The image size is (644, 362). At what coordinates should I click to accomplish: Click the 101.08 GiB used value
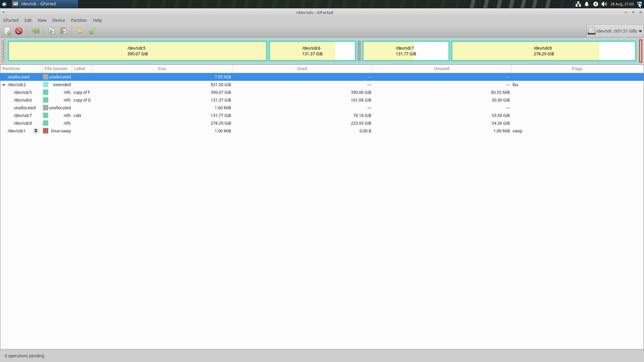point(361,100)
